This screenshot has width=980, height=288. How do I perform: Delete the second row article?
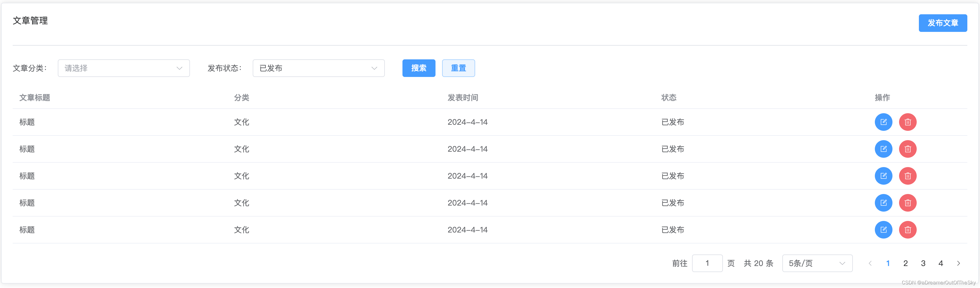pyautogui.click(x=908, y=149)
